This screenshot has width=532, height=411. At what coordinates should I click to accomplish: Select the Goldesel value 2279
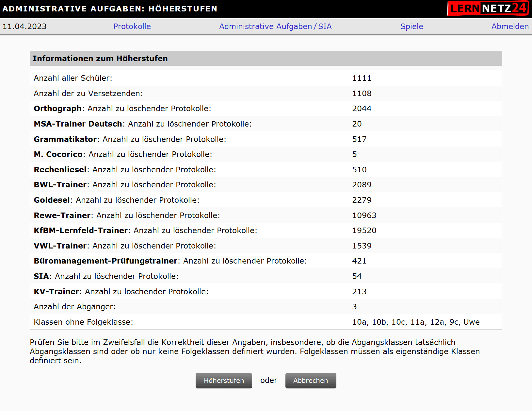click(x=362, y=200)
